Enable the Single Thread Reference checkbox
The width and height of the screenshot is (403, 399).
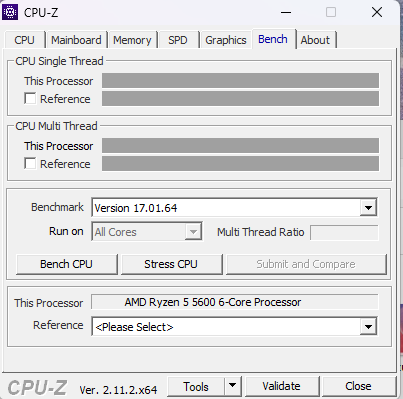[x=30, y=99]
